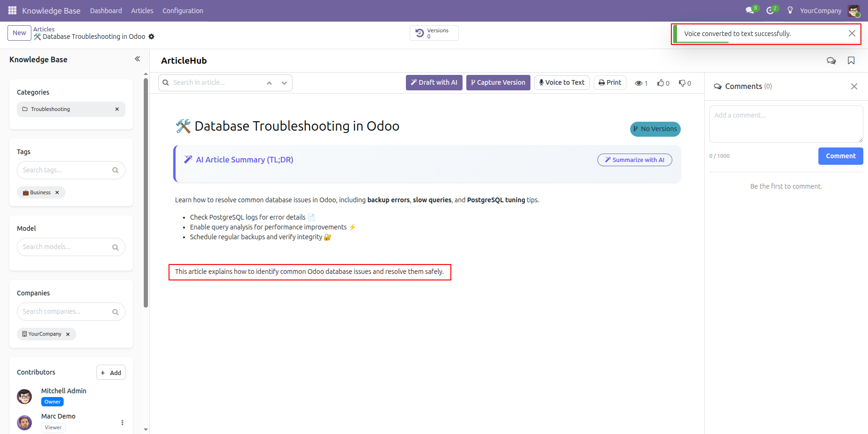Click Draft with AI button

pos(434,82)
